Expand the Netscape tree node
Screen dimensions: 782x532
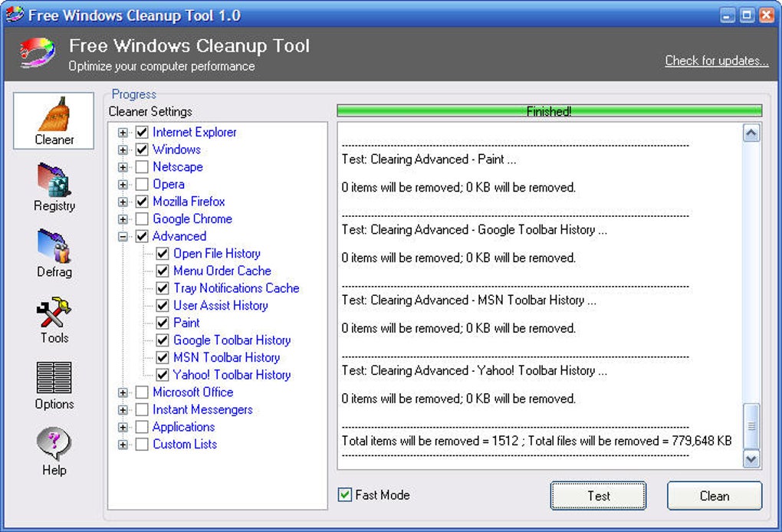pos(123,167)
